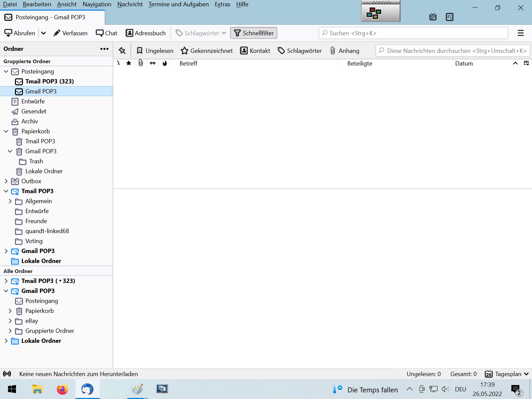Open the Adressbuch address book
This screenshot has height=399, width=532.
click(145, 33)
